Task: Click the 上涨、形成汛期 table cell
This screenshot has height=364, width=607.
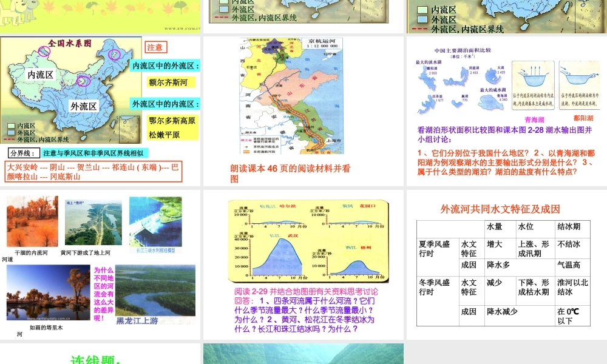Action: [535, 248]
